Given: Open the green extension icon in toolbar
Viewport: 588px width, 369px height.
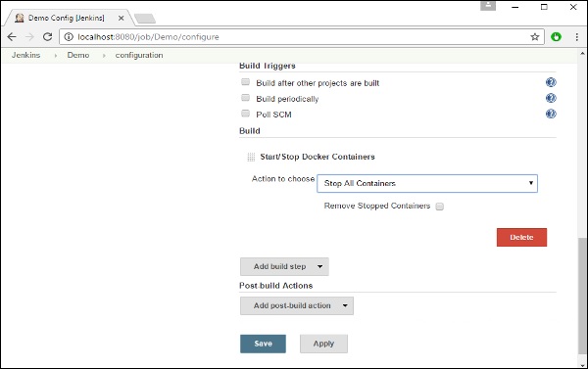Looking at the screenshot, I should (x=556, y=37).
